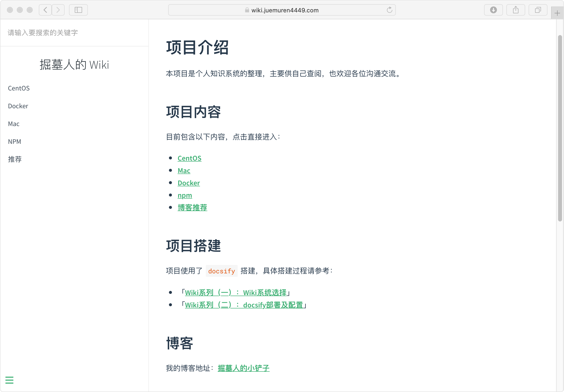Follow the Mac link in content list
Image resolution: width=564 pixels, height=392 pixels.
(184, 171)
